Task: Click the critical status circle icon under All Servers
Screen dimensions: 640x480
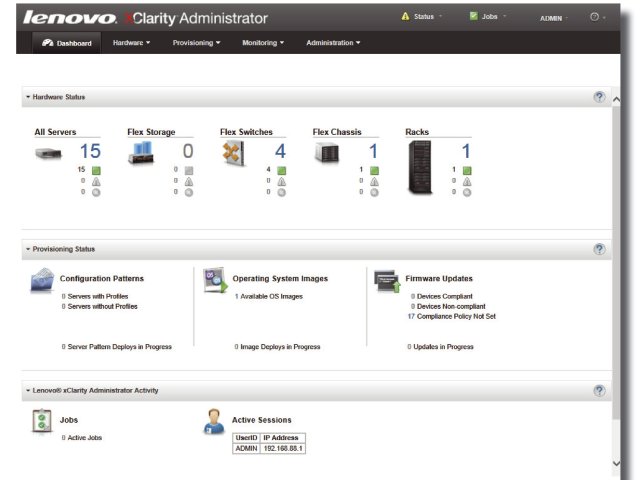Action: point(96,193)
